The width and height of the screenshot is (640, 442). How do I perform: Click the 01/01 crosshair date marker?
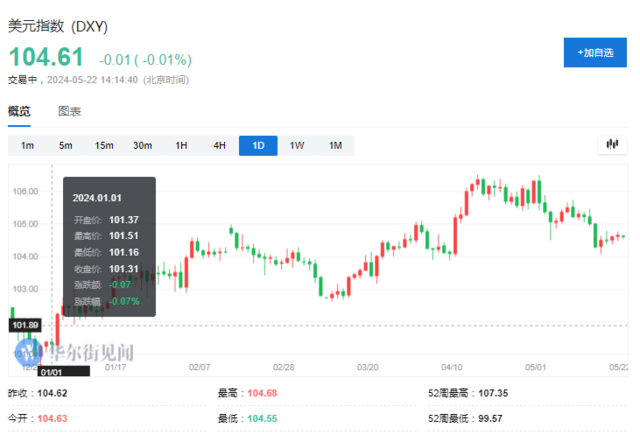tap(52, 371)
